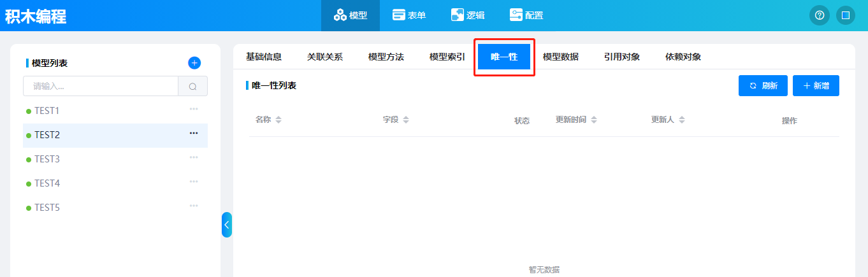Open the more-options dots for TEST5
Viewport: 868px width, 277px height.
(194, 206)
